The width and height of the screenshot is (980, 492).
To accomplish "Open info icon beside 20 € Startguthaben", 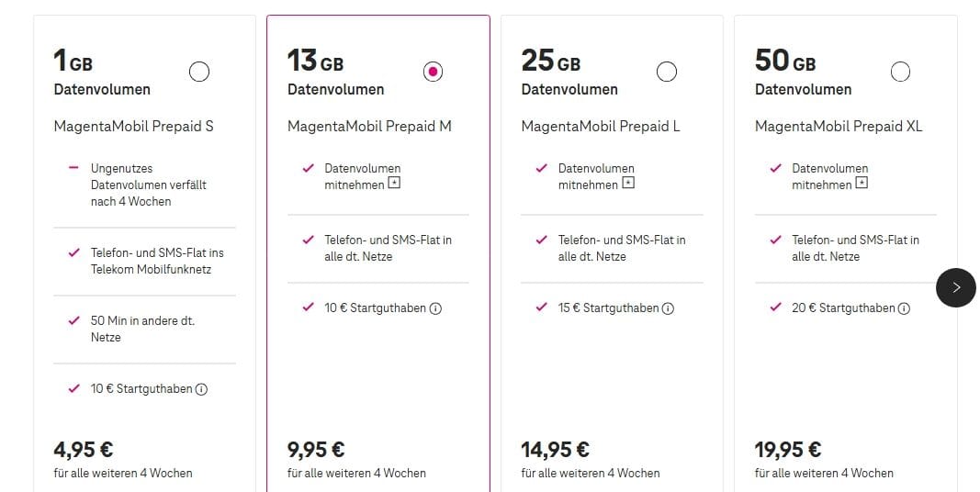I will (904, 308).
